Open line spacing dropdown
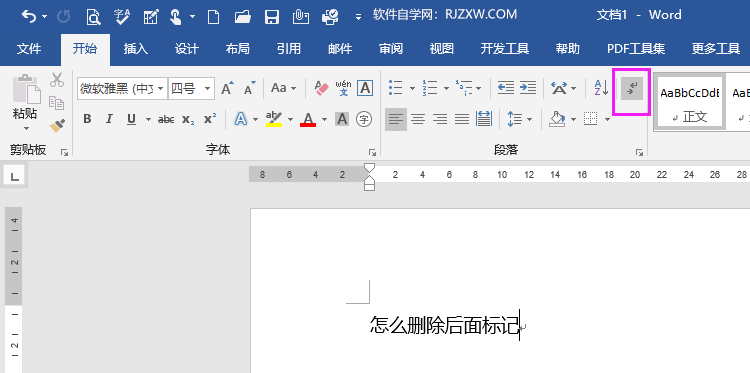Viewport: 750px width, 373px height. [529, 119]
